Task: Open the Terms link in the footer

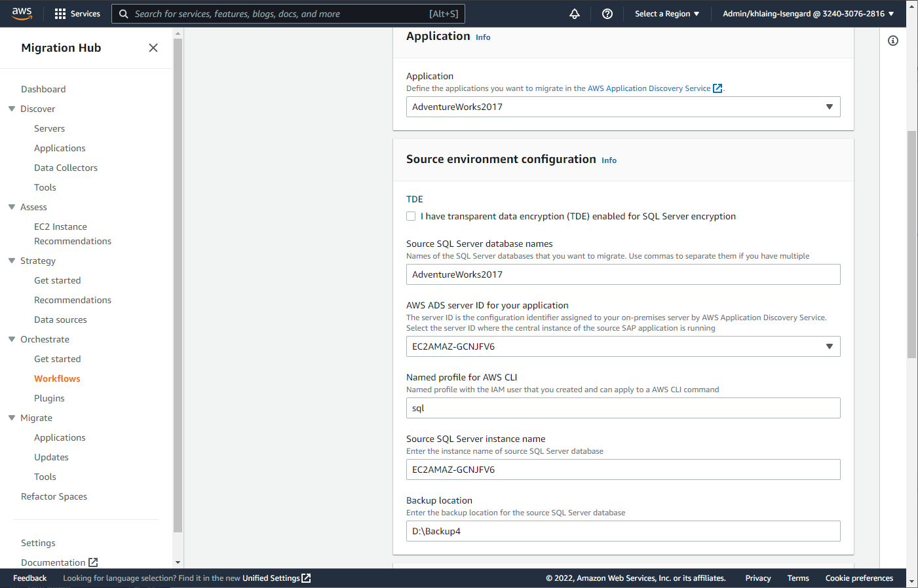Action: pos(798,578)
